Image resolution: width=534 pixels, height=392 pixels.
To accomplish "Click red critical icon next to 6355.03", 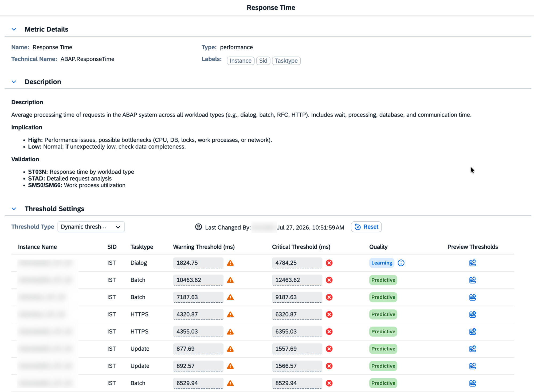I will (329, 332).
